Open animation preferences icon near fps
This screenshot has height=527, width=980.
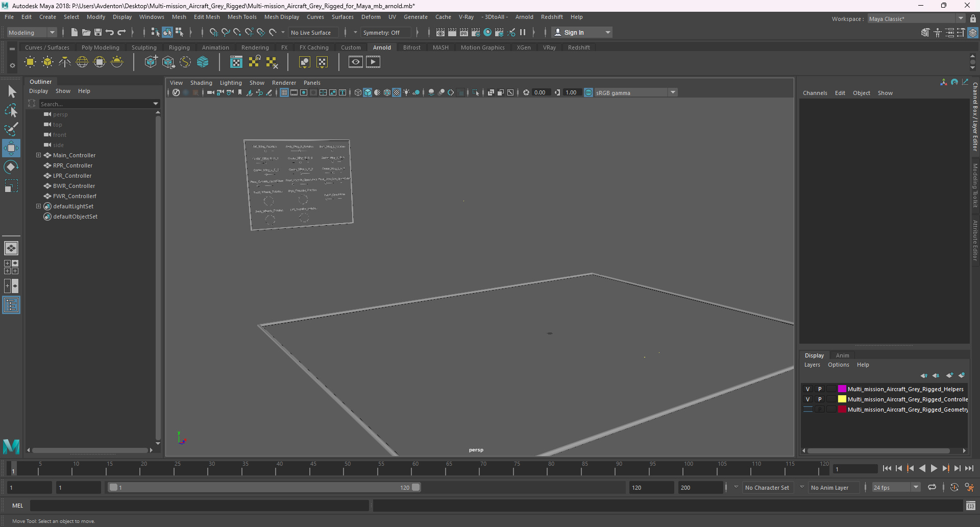[969, 488]
